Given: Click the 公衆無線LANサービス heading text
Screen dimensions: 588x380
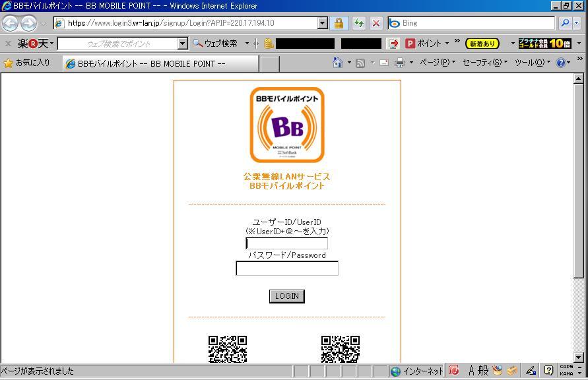Looking at the screenshot, I should [287, 177].
